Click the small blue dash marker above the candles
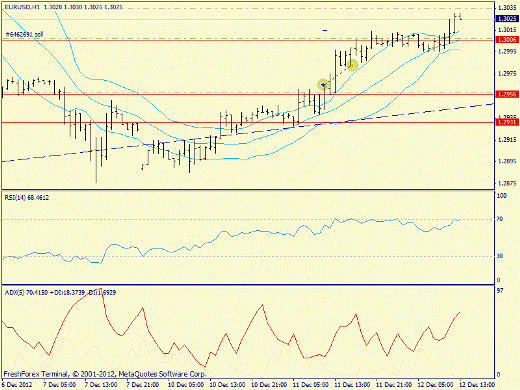Viewport: 520px width, 390px height. pos(325,30)
